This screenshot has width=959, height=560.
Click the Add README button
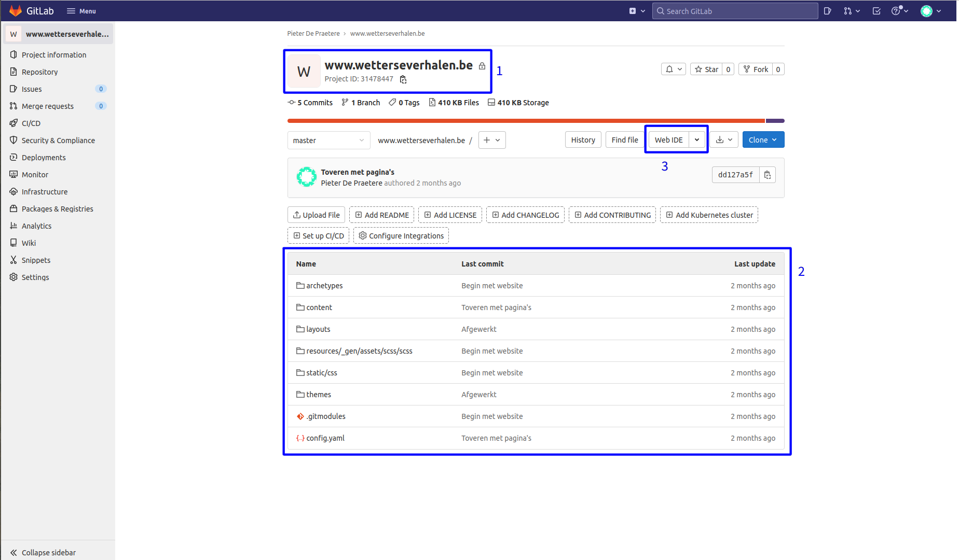click(x=382, y=215)
